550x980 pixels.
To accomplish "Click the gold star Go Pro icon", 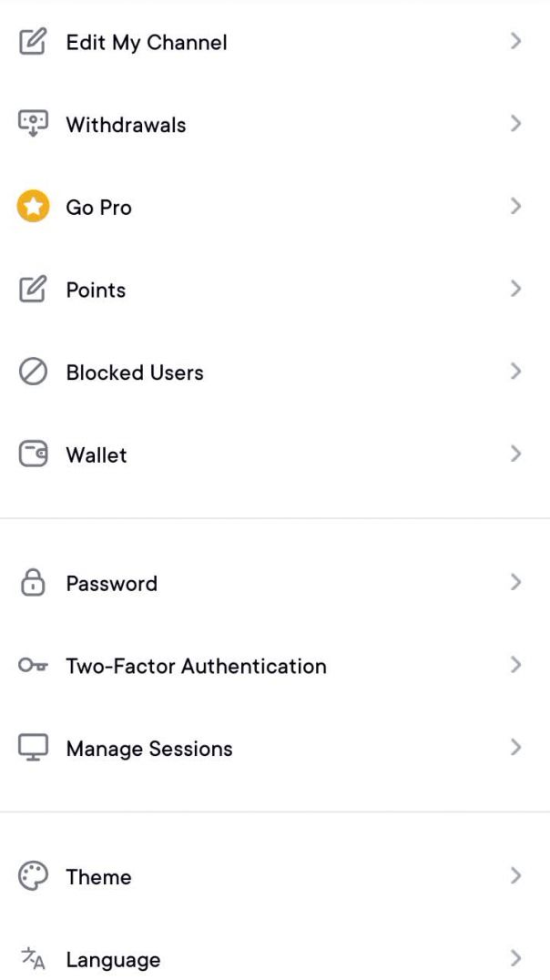I will [x=33, y=207].
